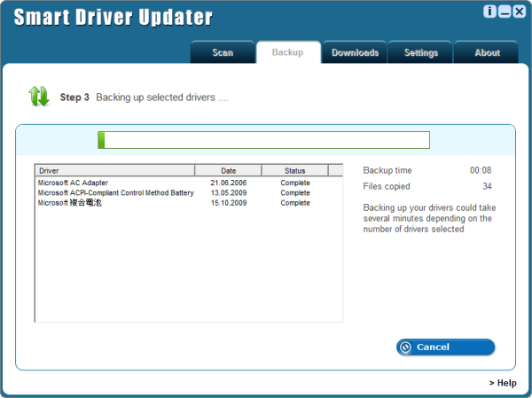Select the Microsoft AC Adapter row
The height and width of the screenshot is (398, 532).
(x=189, y=183)
